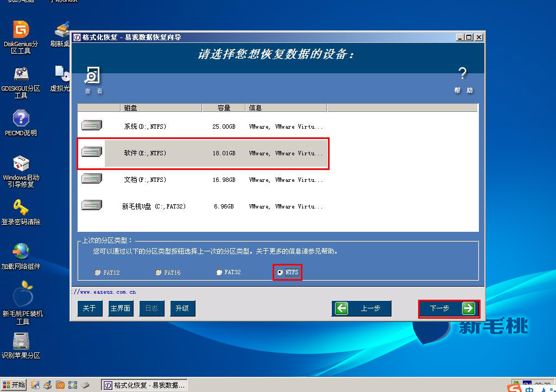
Task: Click the 日志 button
Action: coord(152,308)
